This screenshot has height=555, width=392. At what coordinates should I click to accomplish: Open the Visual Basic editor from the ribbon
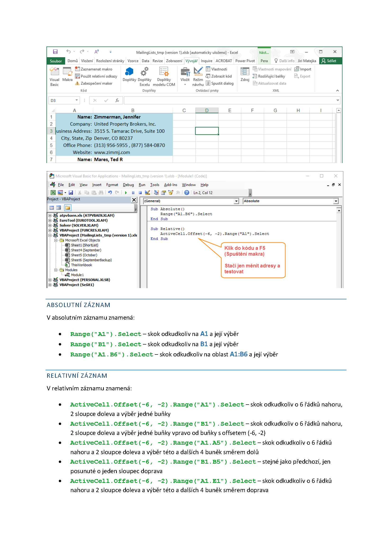pos(54,76)
